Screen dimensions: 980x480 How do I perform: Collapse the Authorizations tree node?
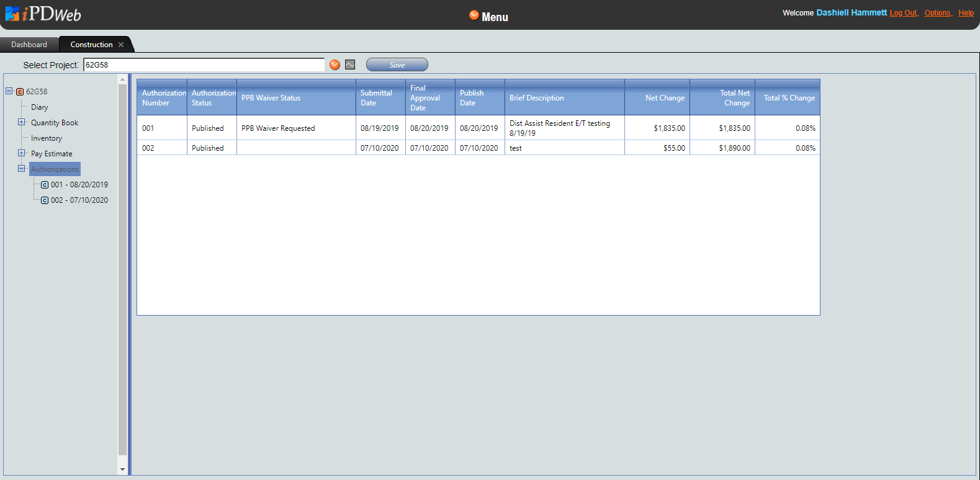click(x=22, y=169)
